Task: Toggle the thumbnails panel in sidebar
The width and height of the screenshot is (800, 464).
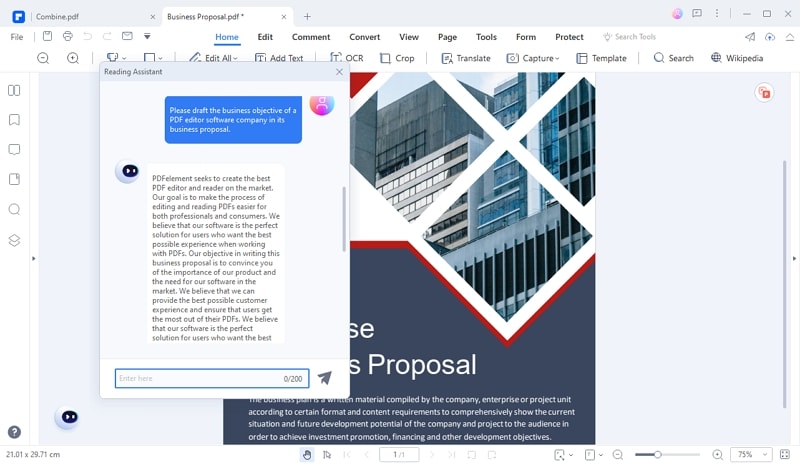Action: [14, 90]
